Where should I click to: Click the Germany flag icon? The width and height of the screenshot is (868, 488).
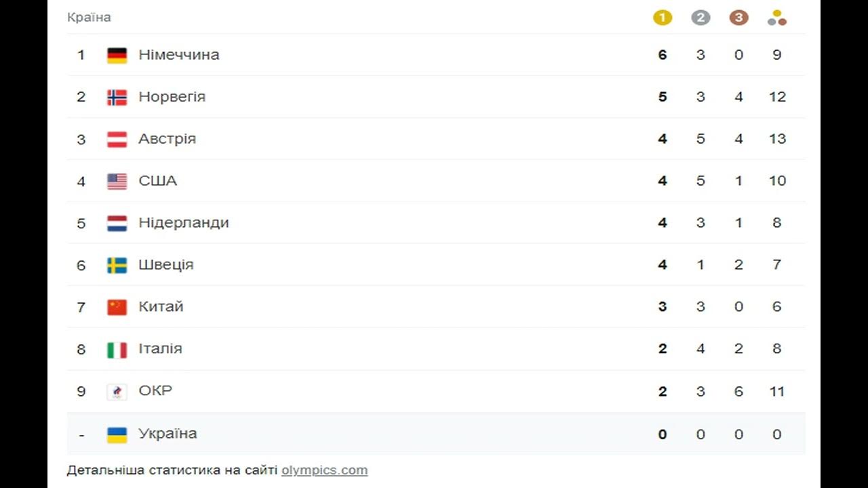[117, 55]
